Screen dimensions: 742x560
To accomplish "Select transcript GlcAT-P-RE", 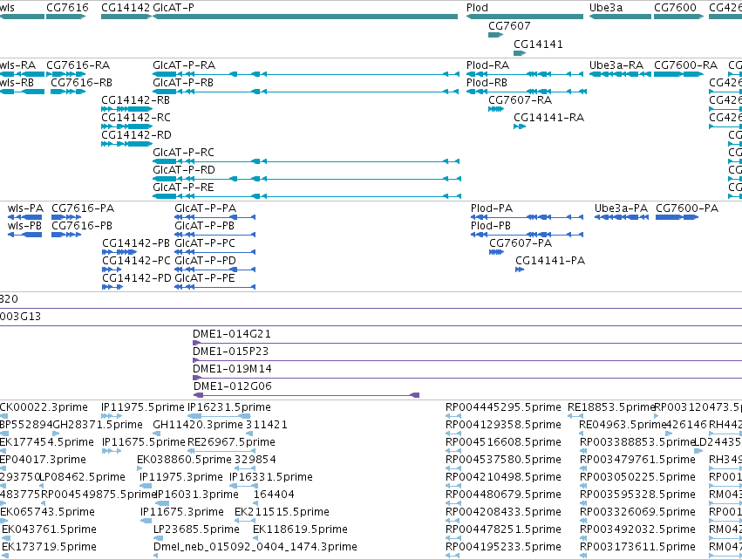I will [307, 196].
